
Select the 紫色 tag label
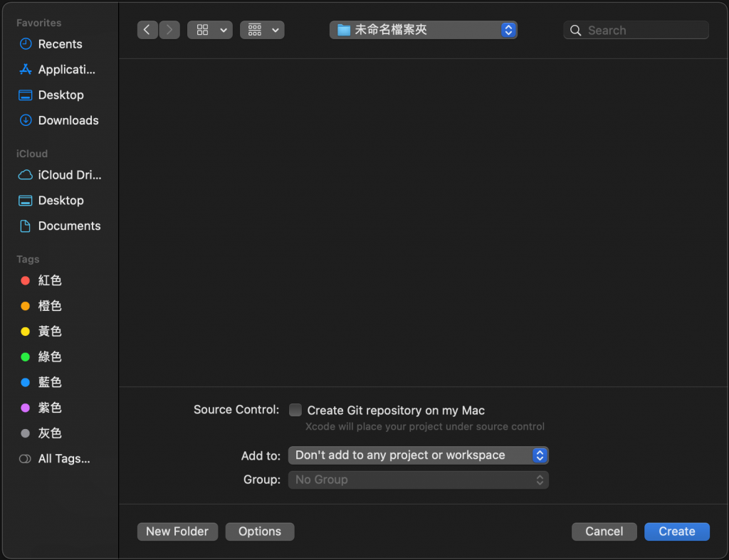tap(50, 408)
